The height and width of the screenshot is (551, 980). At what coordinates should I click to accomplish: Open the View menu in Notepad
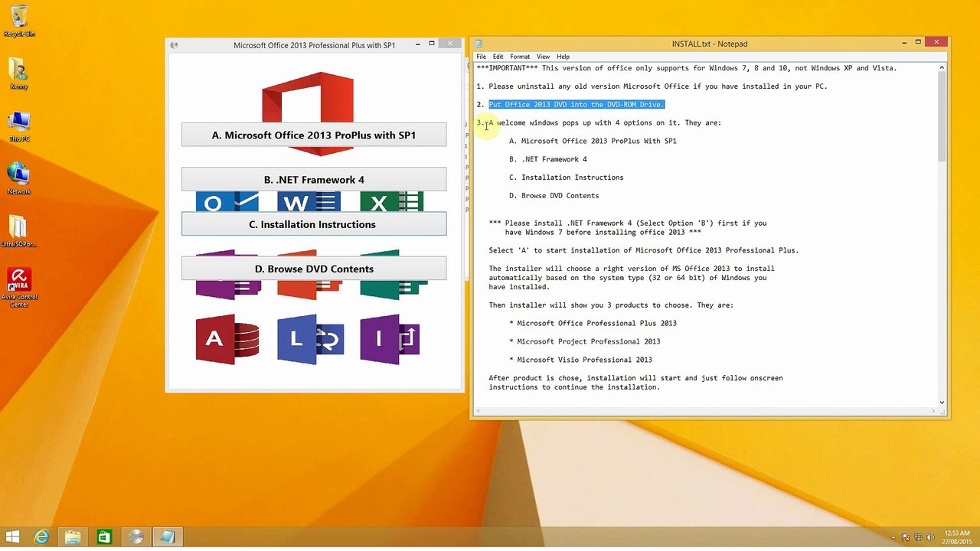pos(543,57)
